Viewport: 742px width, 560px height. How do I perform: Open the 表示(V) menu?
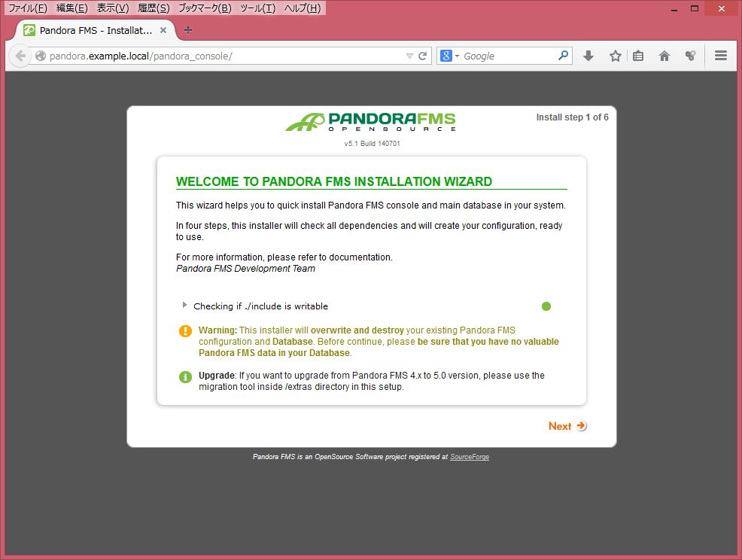[x=113, y=8]
